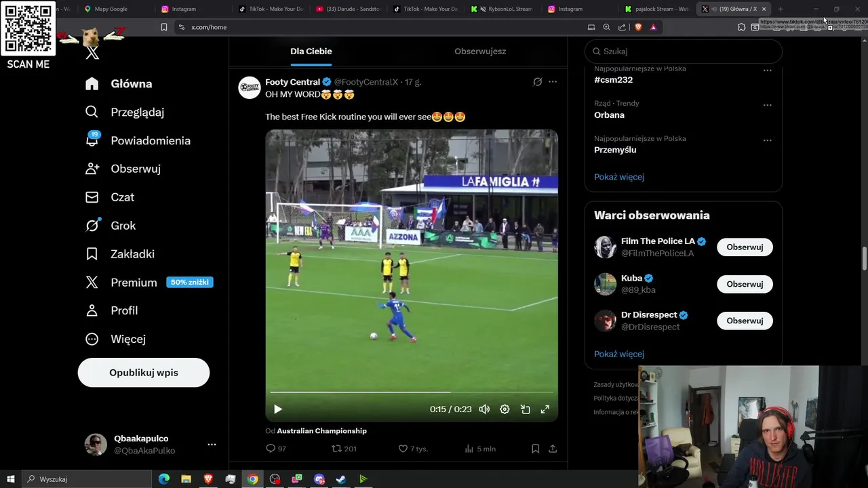This screenshot has height=488, width=868.
Task: Follow Dr Disrespect
Action: pyautogui.click(x=745, y=321)
